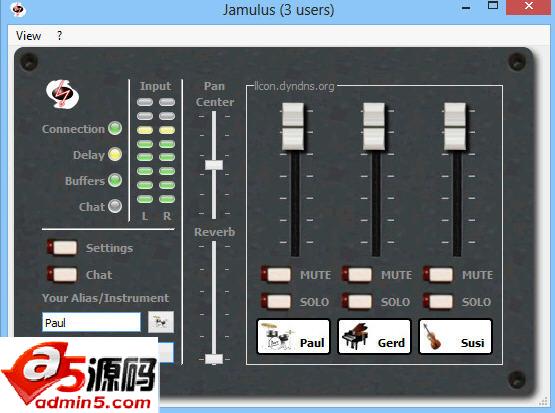This screenshot has width=555, height=413.
Task: Click the Chat status LED
Action: coord(115,206)
